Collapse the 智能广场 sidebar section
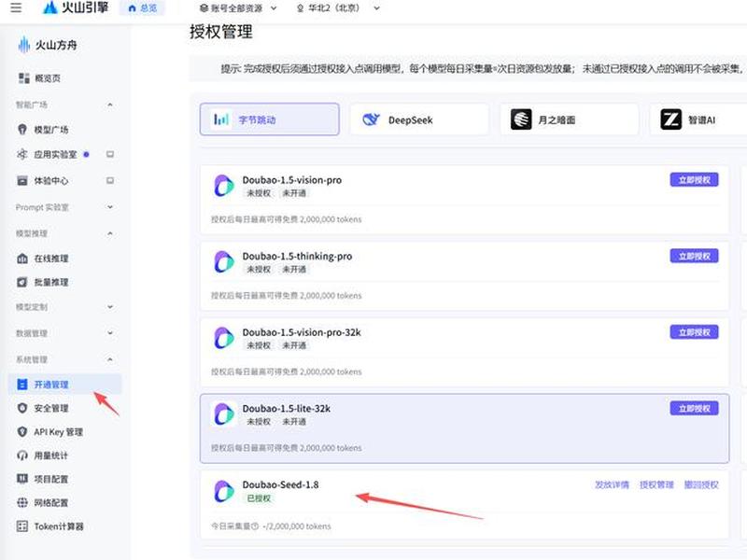The image size is (747, 560). [110, 105]
